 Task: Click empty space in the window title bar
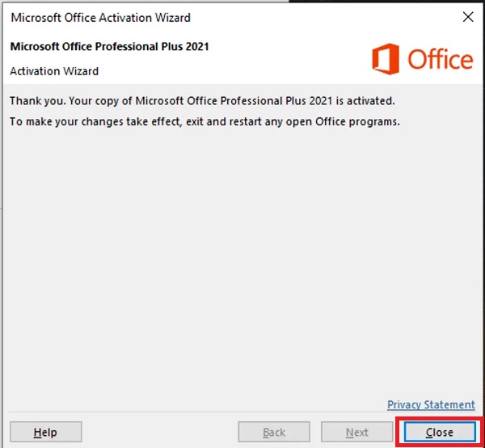tap(323, 17)
